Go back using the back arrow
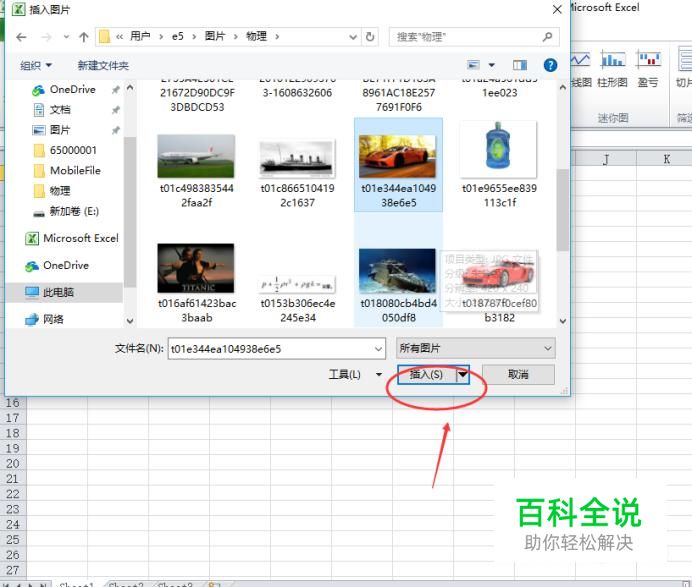Viewport: 692px width, 587px height. [x=21, y=37]
